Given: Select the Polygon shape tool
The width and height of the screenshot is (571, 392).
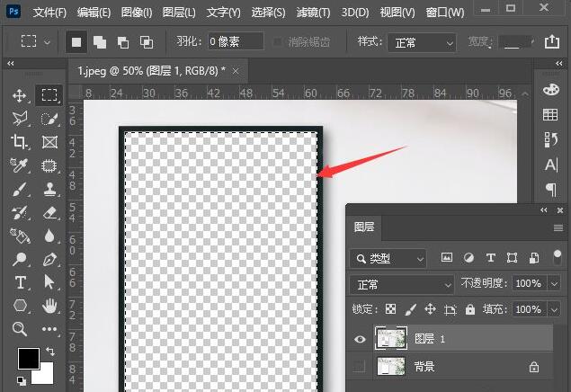Looking at the screenshot, I should [x=20, y=305].
